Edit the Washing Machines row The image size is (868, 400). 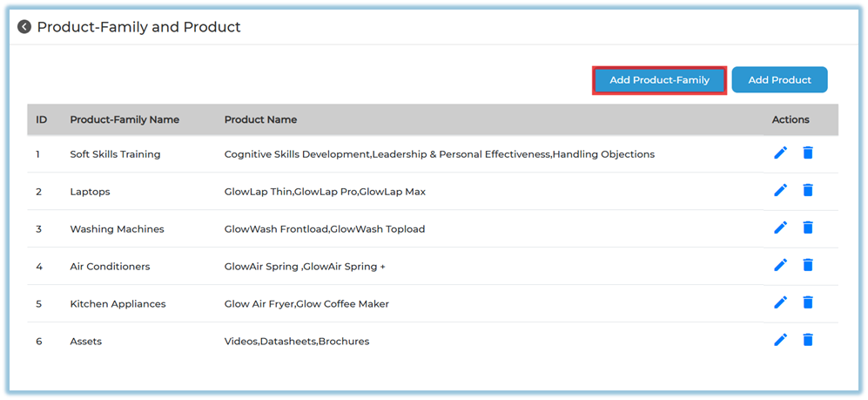tap(780, 227)
